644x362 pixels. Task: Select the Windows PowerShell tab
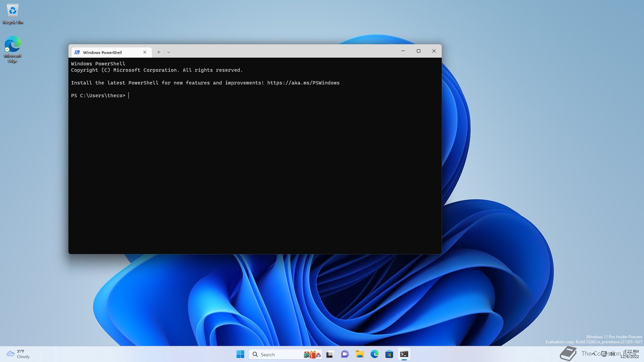pos(111,52)
